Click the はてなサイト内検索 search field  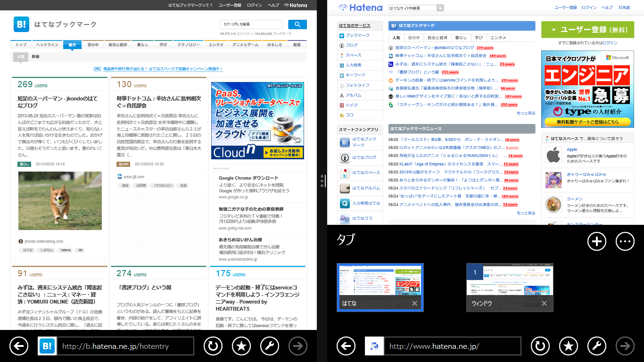(412, 8)
